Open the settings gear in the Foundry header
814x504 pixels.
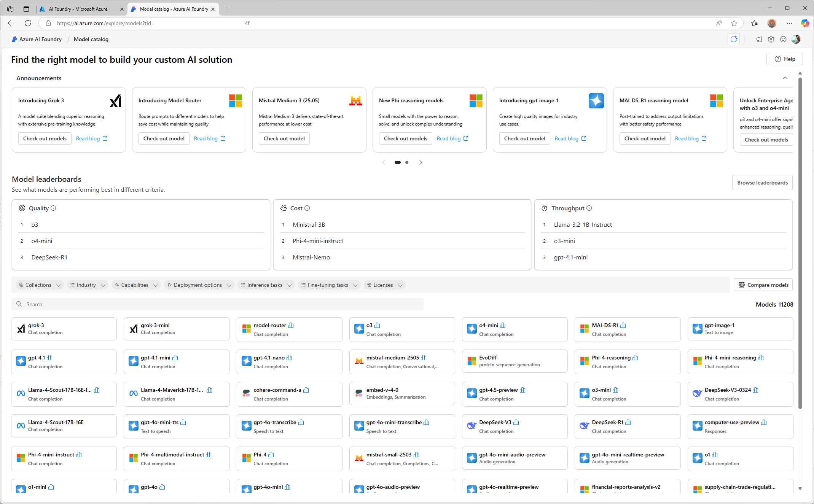point(771,39)
